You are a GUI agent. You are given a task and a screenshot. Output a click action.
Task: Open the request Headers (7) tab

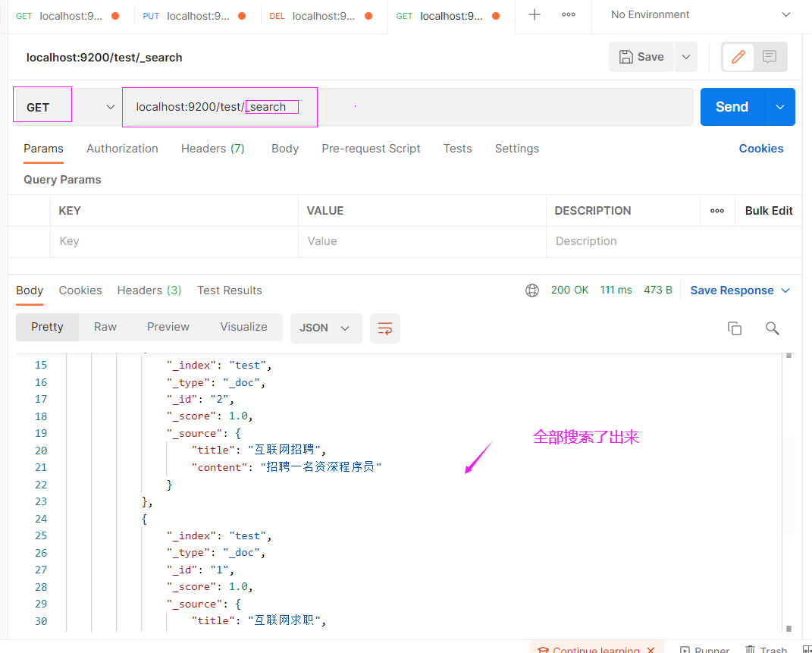213,149
